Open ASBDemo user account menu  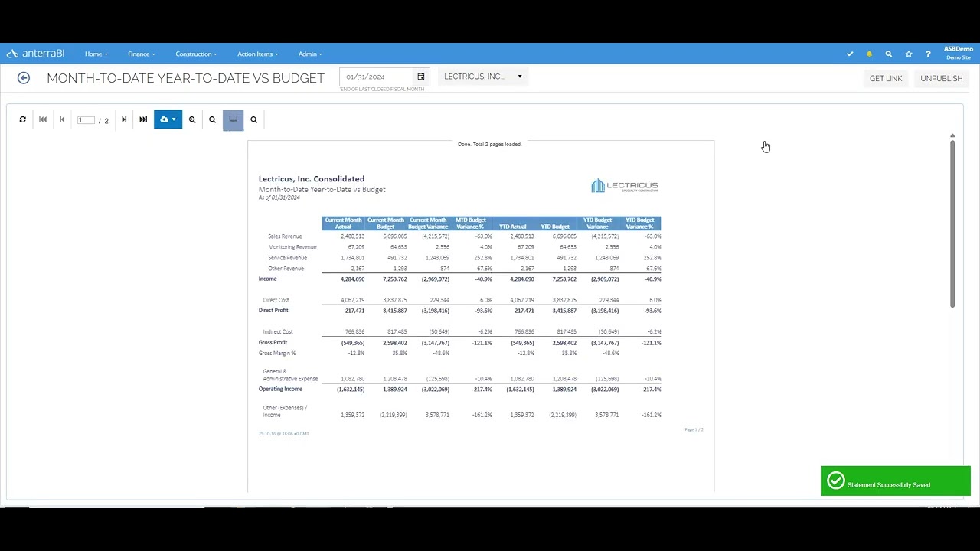pyautogui.click(x=958, y=53)
